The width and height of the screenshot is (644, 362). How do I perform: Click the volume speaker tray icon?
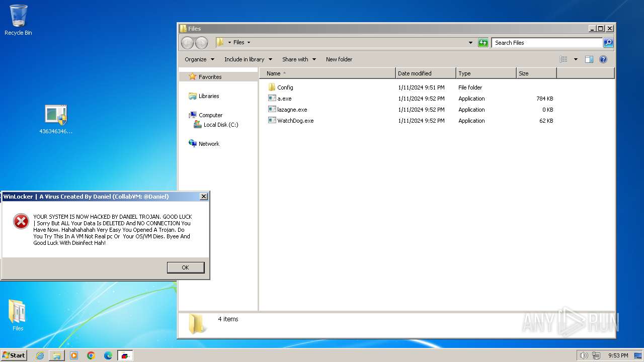(x=584, y=355)
